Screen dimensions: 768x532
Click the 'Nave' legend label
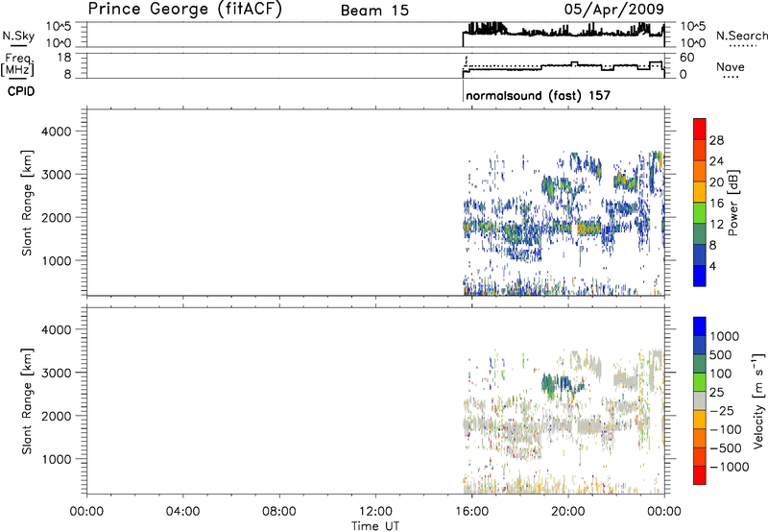pos(731,66)
